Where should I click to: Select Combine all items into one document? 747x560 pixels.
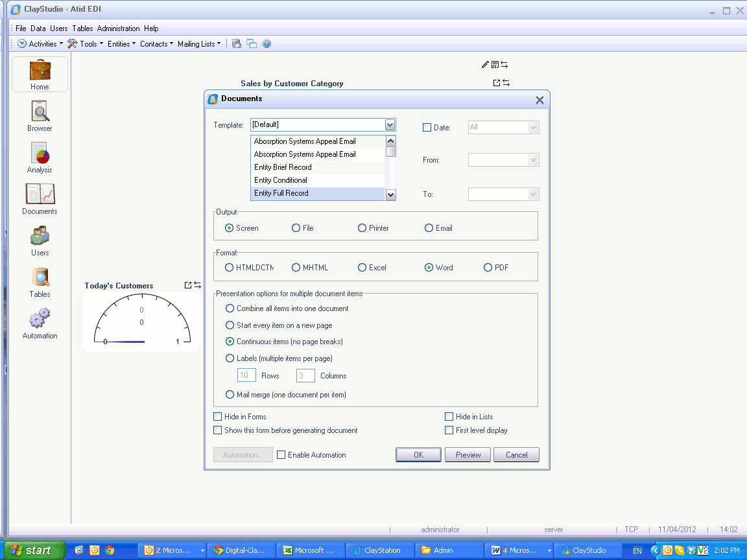[x=230, y=309]
